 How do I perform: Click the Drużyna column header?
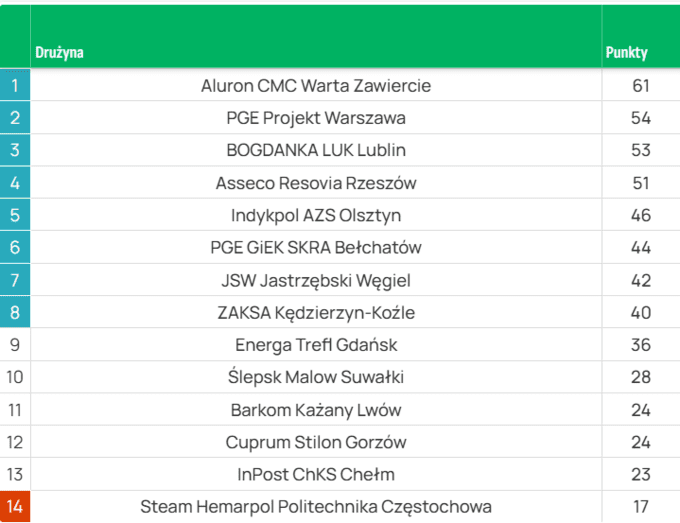point(60,53)
